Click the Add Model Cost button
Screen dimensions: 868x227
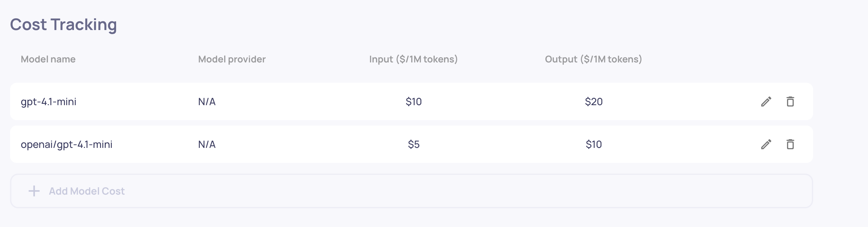(412, 191)
